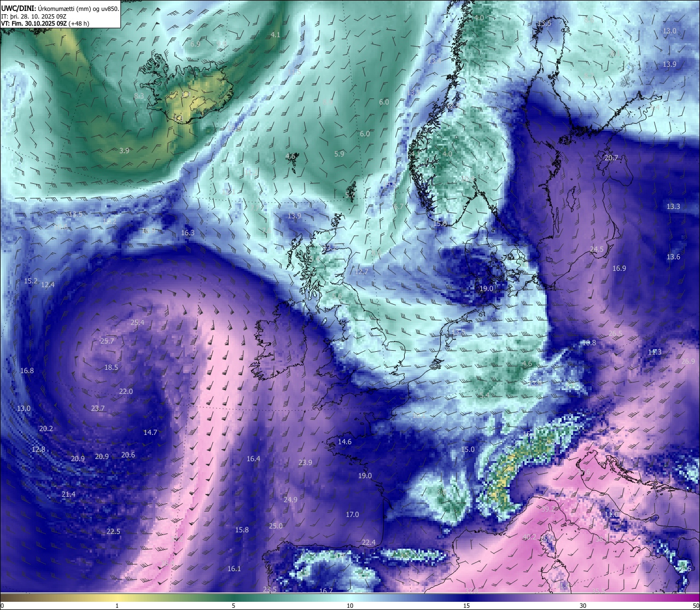This screenshot has width=700, height=610.
Task: Click the 25.4 value in the low
Action: [x=137, y=322]
